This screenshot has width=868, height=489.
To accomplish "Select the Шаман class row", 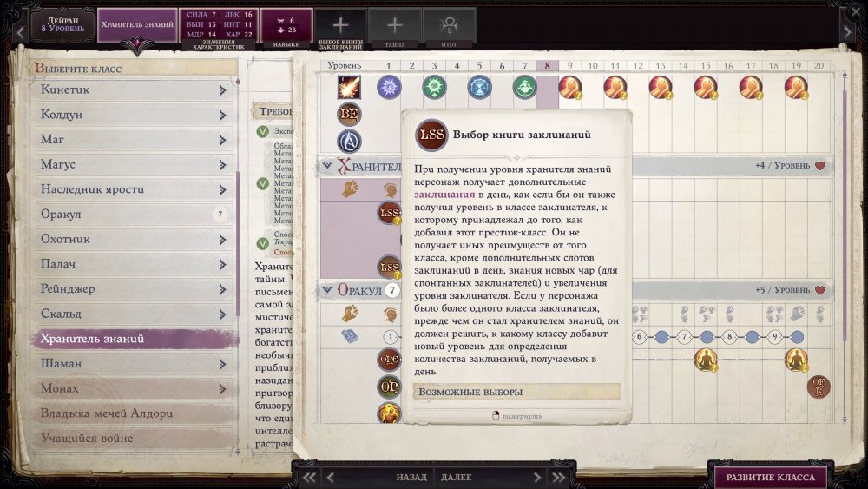I will [x=134, y=364].
